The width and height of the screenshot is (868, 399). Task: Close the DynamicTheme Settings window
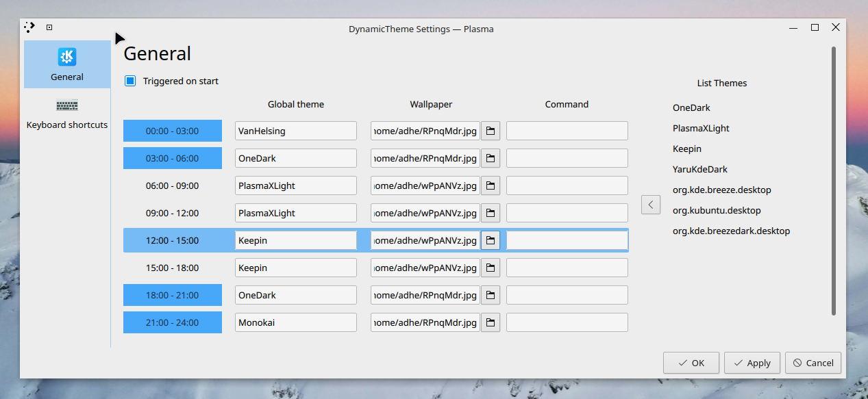[x=836, y=27]
